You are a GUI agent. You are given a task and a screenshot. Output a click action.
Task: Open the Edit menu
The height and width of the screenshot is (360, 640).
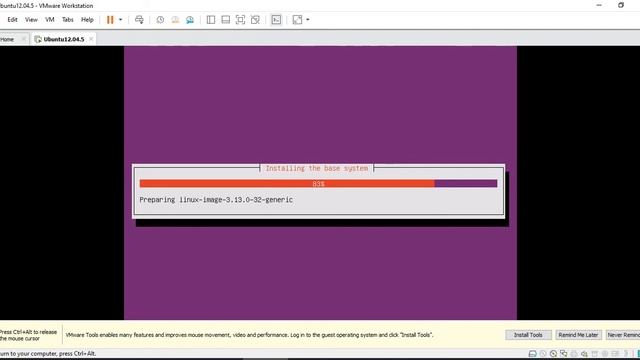click(x=12, y=20)
